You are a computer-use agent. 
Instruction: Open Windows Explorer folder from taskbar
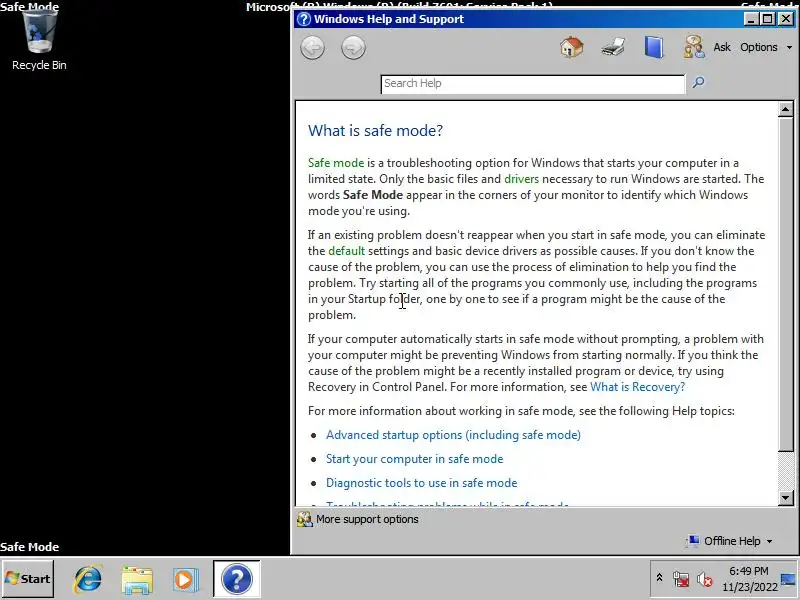[137, 580]
